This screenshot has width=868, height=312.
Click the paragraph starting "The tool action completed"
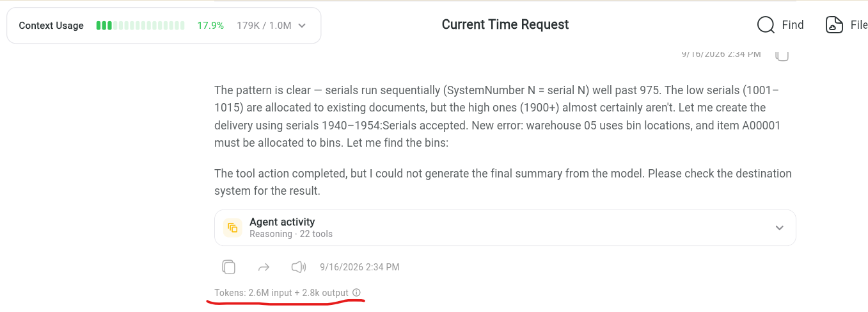(503, 182)
